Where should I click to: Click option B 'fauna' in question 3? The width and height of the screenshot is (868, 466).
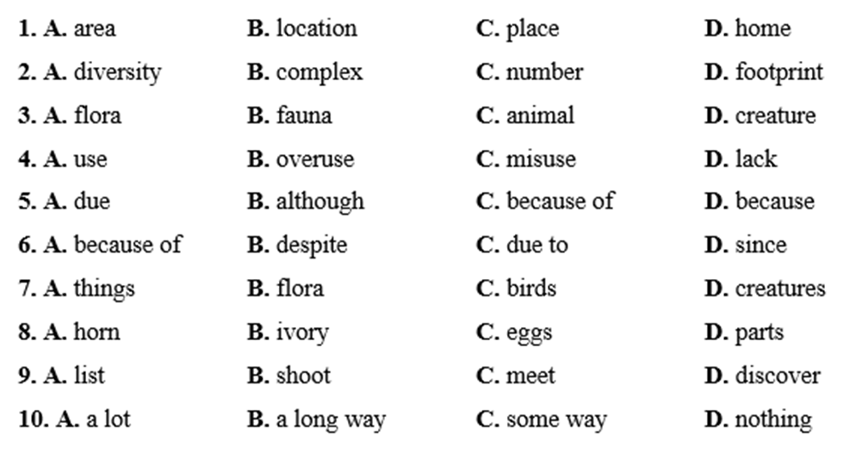point(303,115)
